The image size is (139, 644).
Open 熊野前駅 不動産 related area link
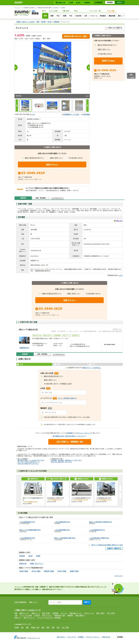[x=49, y=571]
